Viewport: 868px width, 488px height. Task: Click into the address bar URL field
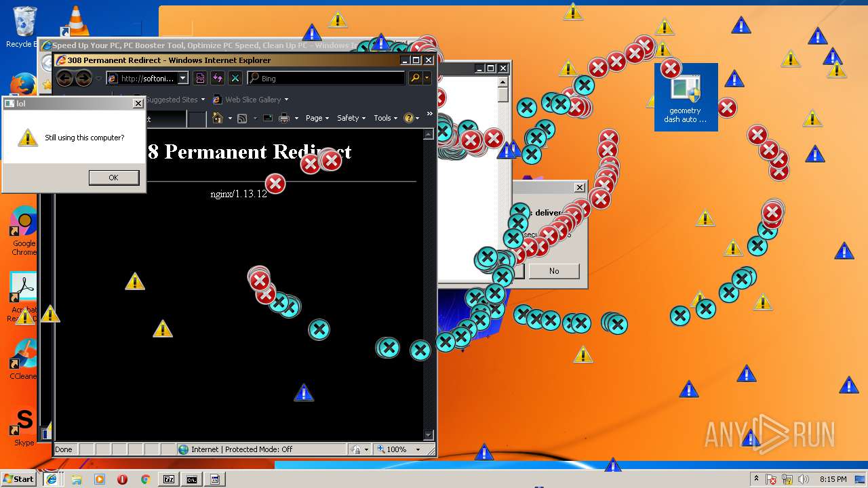tap(143, 79)
